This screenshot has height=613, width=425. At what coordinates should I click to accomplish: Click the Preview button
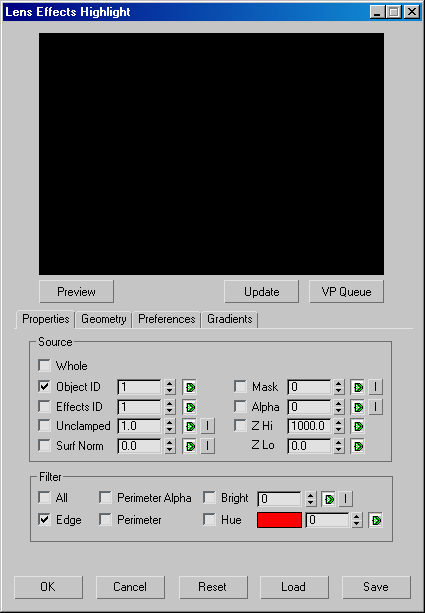(77, 292)
